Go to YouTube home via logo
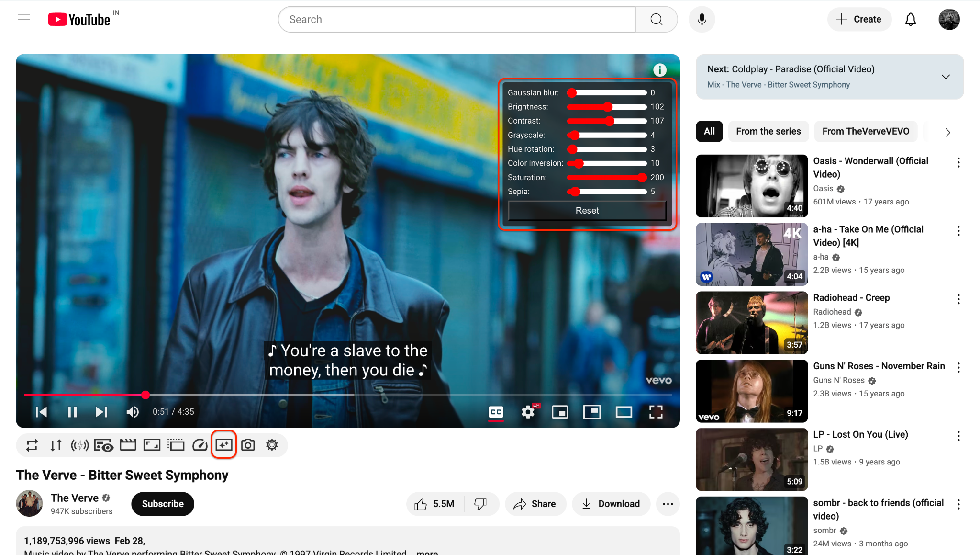This screenshot has height=555, width=980. 79,19
